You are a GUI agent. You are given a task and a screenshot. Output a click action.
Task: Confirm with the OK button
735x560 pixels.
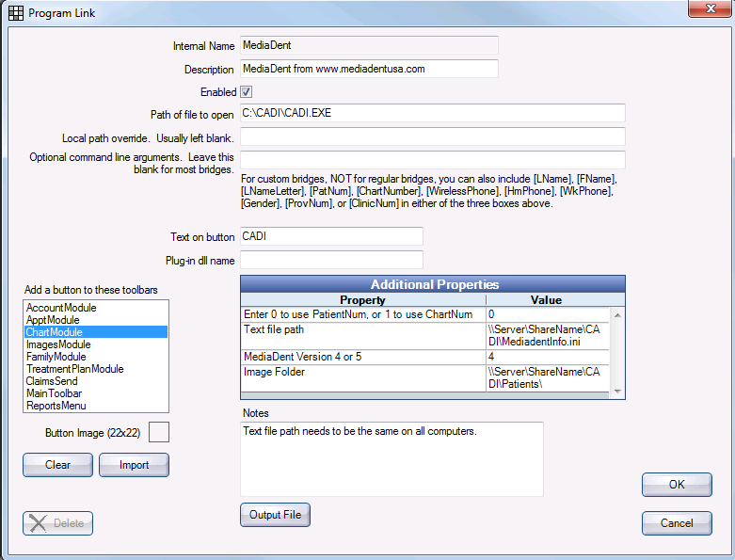pos(677,485)
